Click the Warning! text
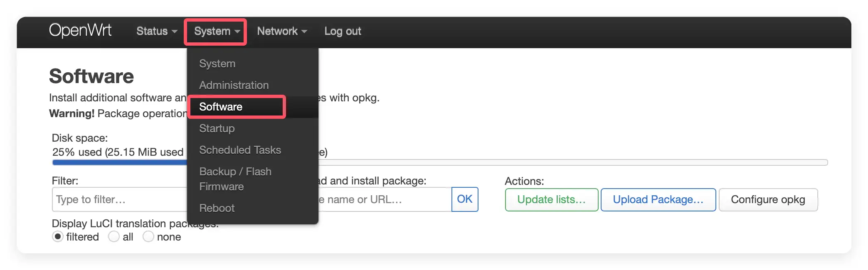The width and height of the screenshot is (868, 270). pos(72,113)
